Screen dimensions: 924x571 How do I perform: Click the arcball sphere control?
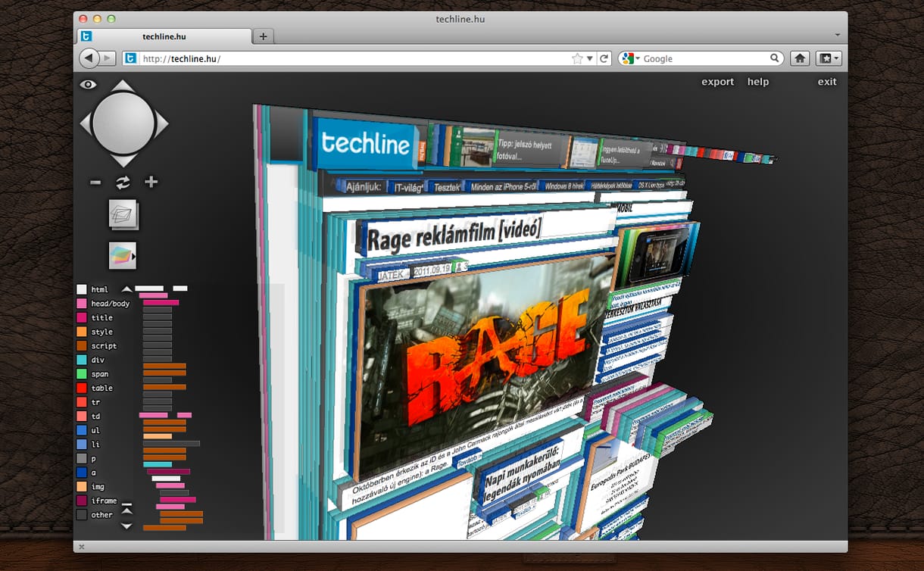pos(123,123)
